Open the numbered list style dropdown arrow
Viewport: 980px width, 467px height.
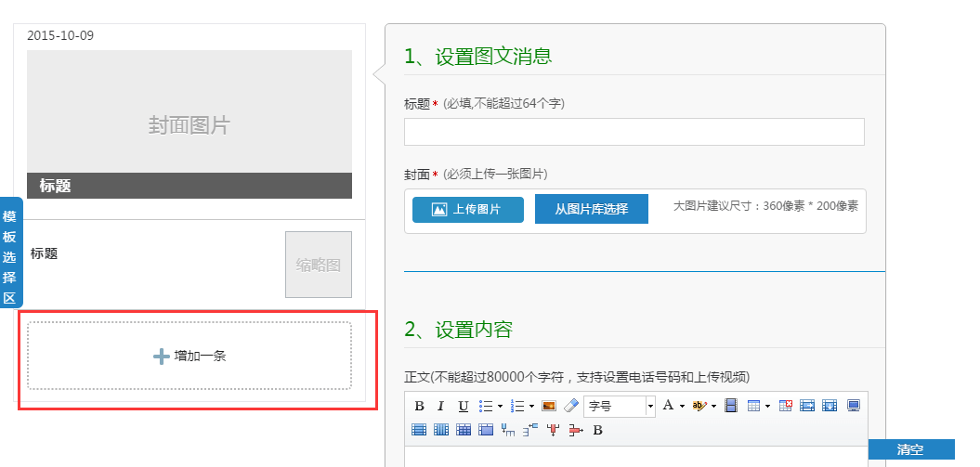[x=532, y=407]
